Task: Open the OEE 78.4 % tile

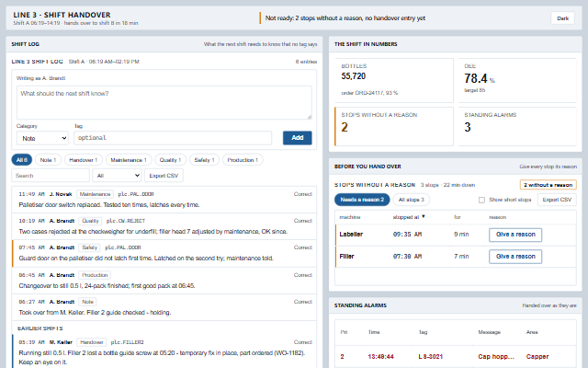Action: [x=517, y=80]
